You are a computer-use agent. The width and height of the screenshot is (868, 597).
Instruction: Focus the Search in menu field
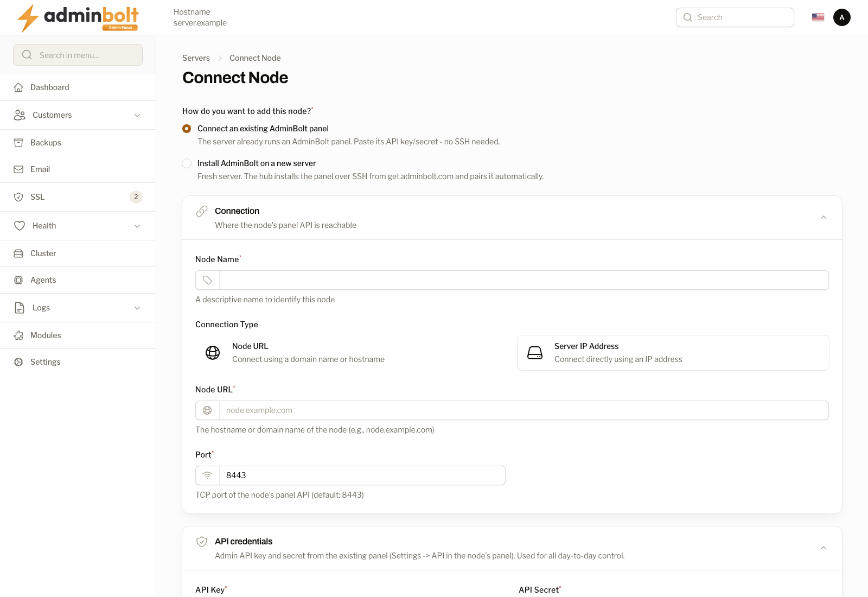point(78,55)
